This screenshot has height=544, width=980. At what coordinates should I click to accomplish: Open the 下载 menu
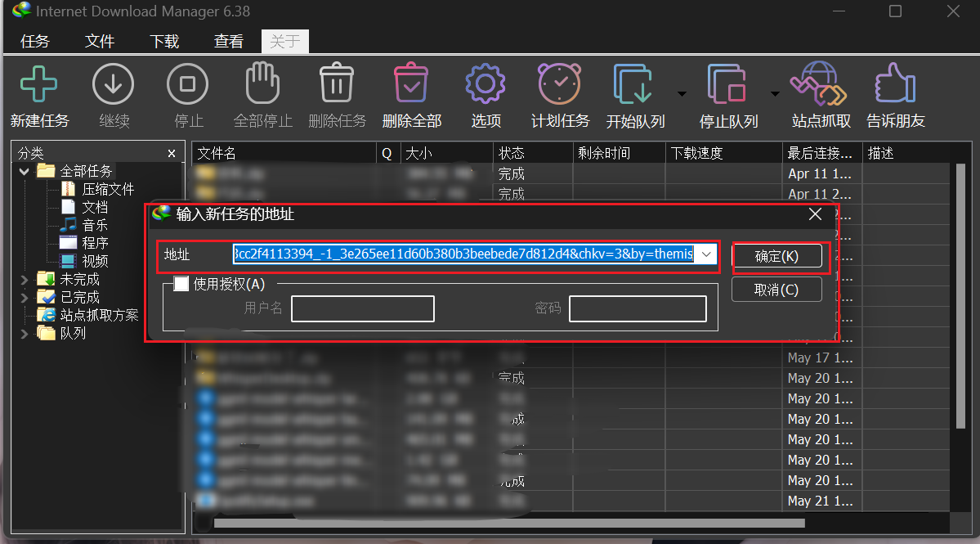click(x=164, y=41)
